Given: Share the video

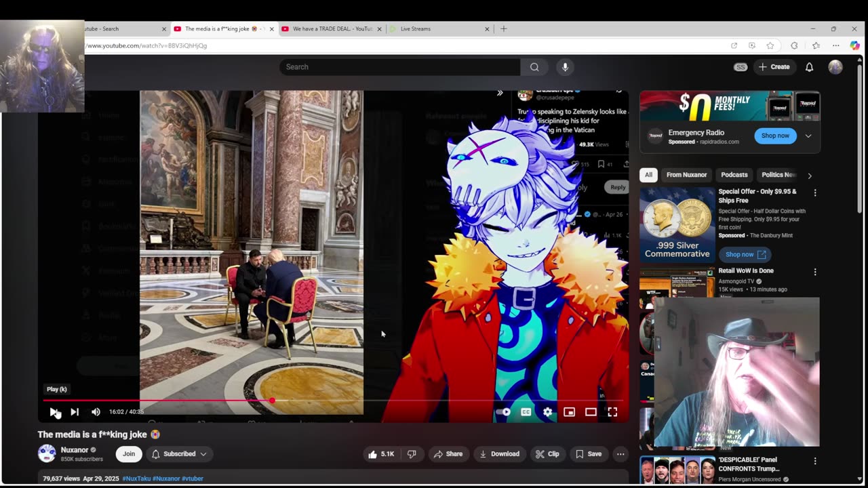Looking at the screenshot, I should point(448,454).
